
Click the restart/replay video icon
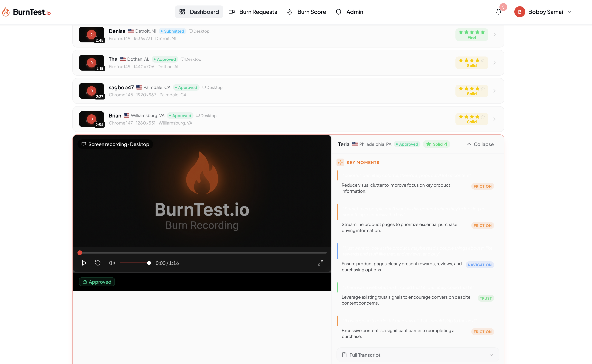(98, 263)
